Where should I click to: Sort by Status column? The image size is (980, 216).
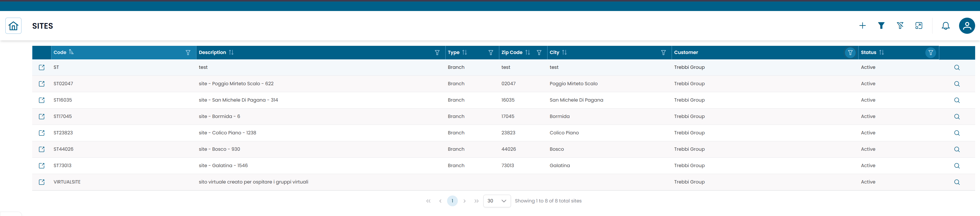tap(881, 52)
